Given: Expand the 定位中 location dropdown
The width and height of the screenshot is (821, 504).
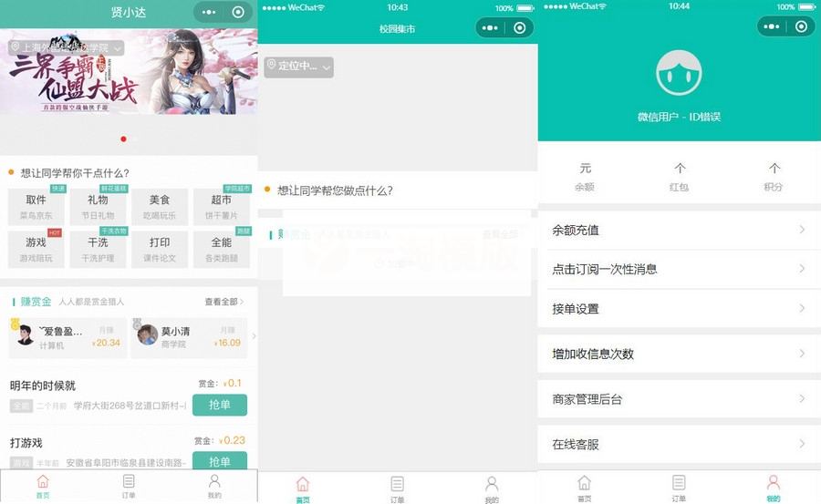Looking at the screenshot, I should click(x=298, y=67).
